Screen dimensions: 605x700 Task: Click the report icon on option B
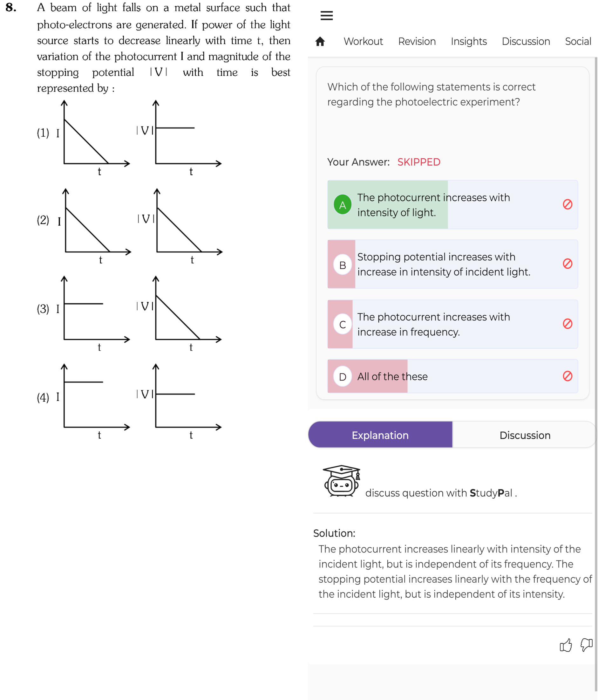click(568, 264)
